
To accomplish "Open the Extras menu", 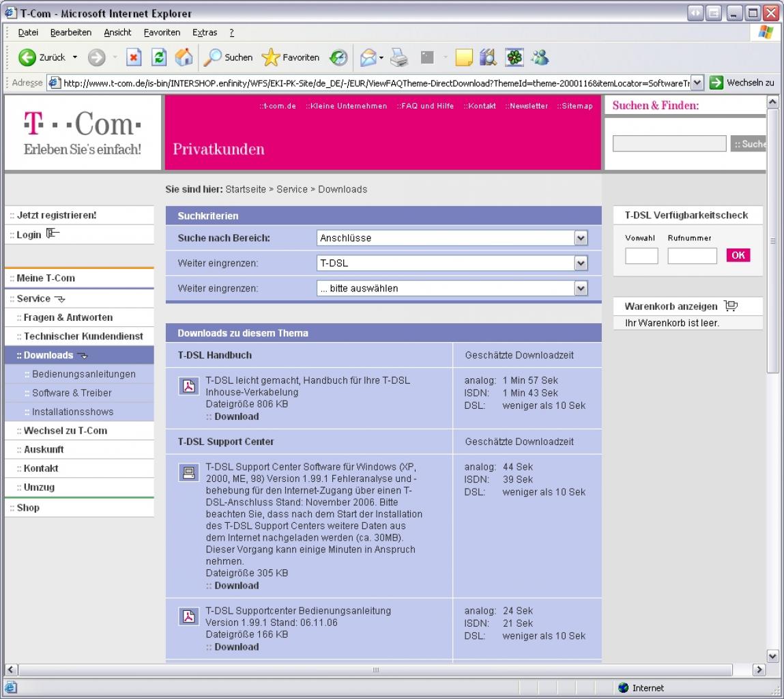I will (x=205, y=33).
